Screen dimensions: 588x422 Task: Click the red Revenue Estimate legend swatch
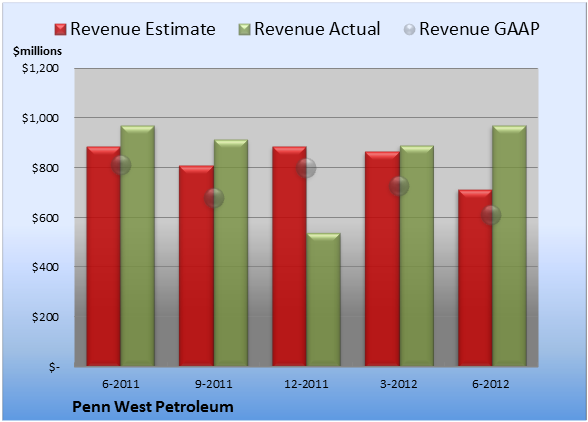coord(60,30)
